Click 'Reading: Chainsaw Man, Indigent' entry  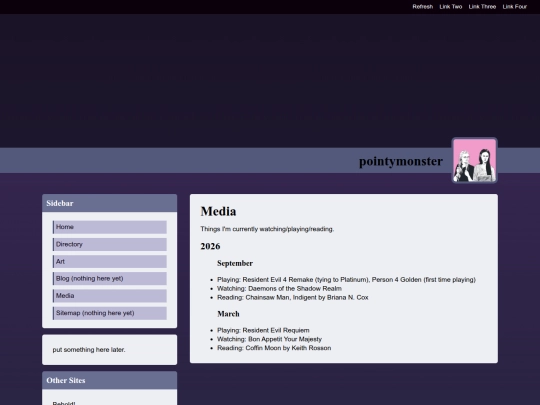pyautogui.click(x=293, y=297)
